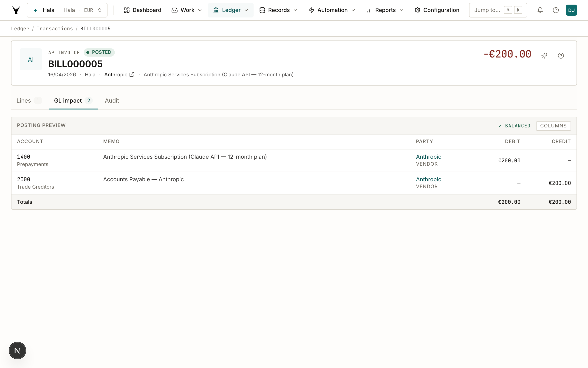Click the CREDIT column header

coord(561,141)
